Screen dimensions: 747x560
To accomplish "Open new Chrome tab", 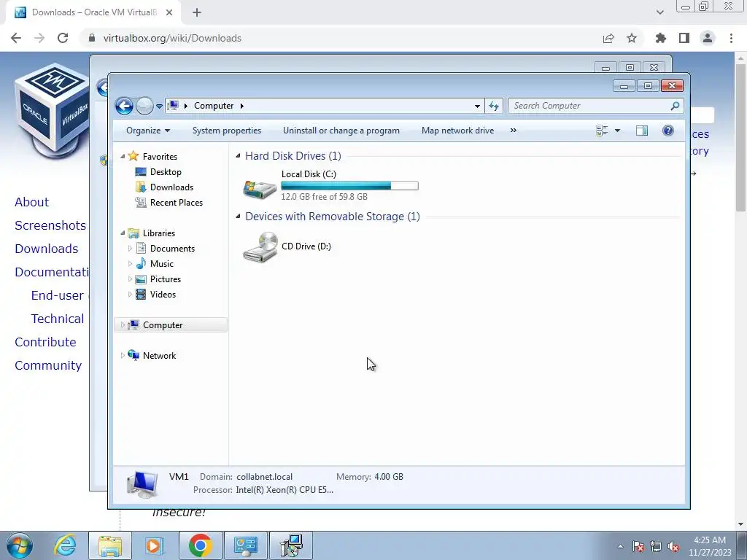I will (197, 12).
